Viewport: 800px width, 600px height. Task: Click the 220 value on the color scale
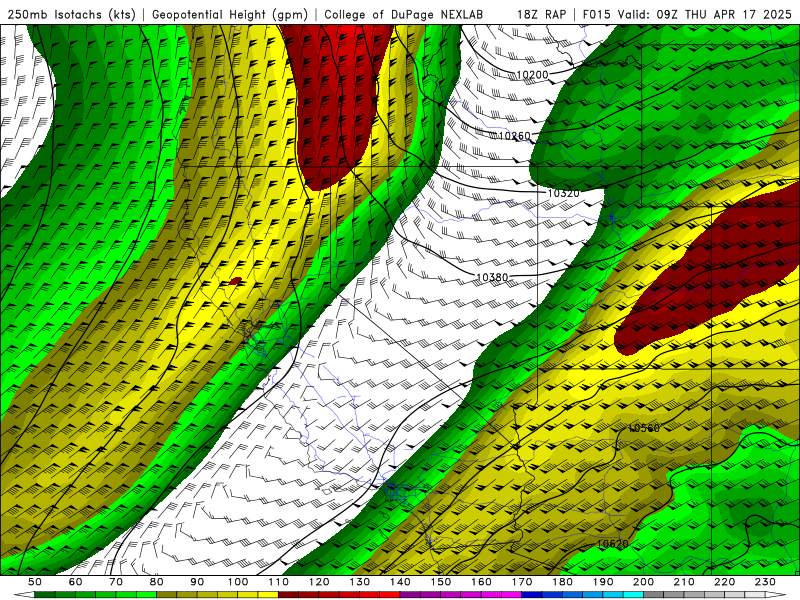(x=726, y=582)
